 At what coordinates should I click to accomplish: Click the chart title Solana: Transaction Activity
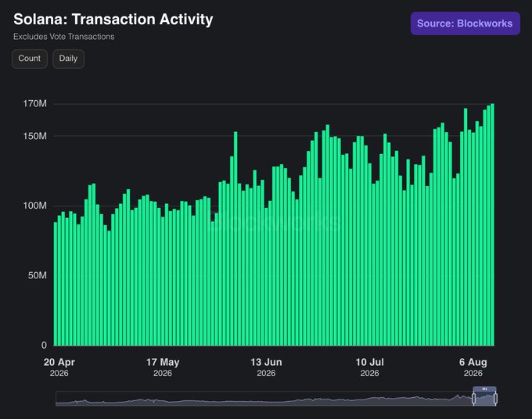pos(113,20)
